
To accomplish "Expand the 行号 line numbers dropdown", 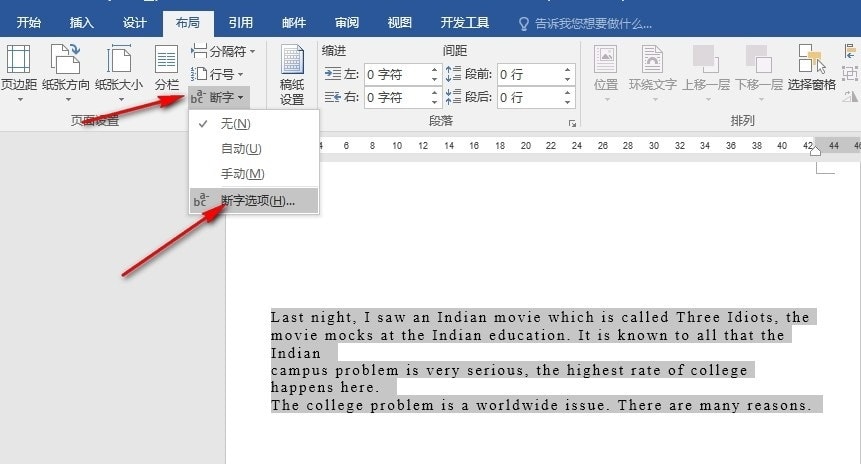I will [x=217, y=74].
